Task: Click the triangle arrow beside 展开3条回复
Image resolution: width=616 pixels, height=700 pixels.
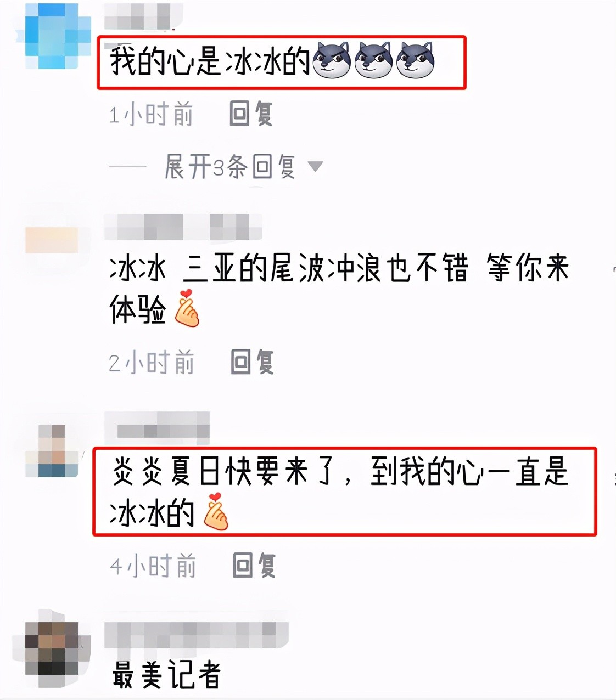Action: [315, 166]
